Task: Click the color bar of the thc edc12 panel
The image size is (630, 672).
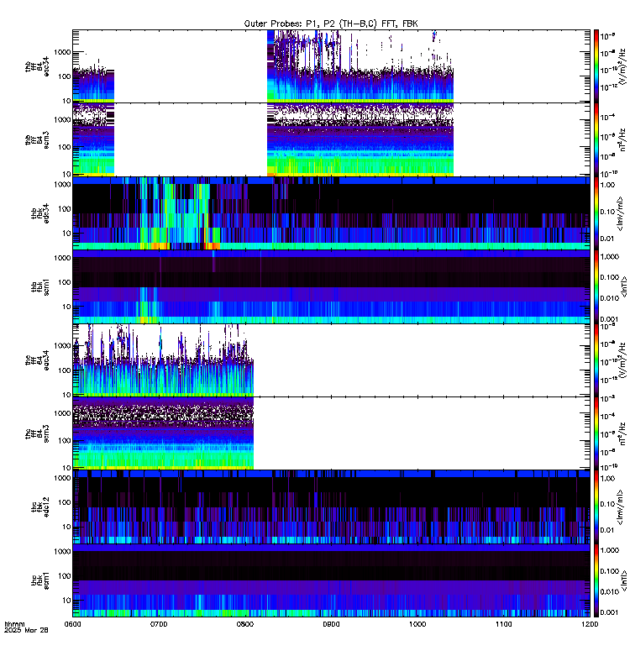Action: [596, 507]
